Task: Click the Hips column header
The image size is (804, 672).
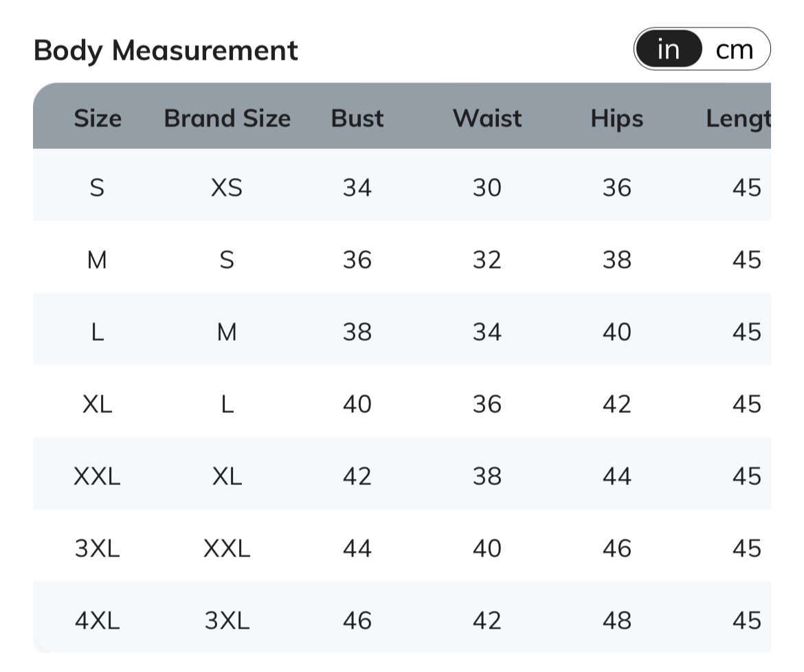Action: click(617, 118)
